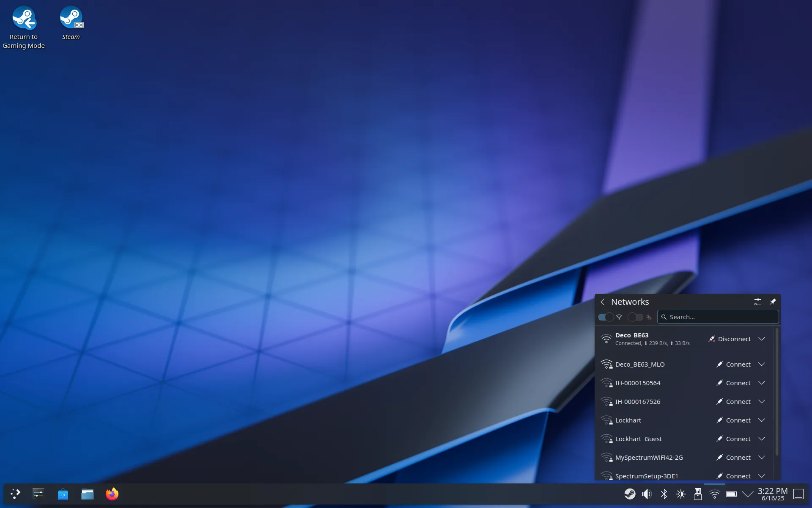812x508 pixels.
Task: Click the network Search field
Action: [x=718, y=317]
